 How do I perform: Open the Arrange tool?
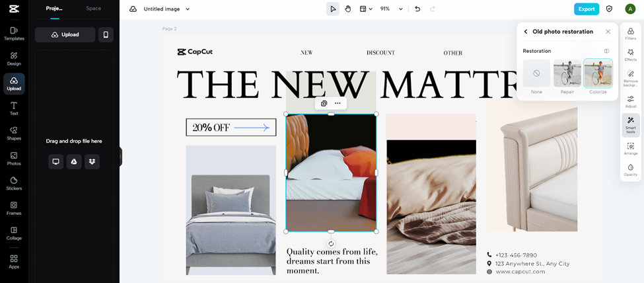pos(630,149)
